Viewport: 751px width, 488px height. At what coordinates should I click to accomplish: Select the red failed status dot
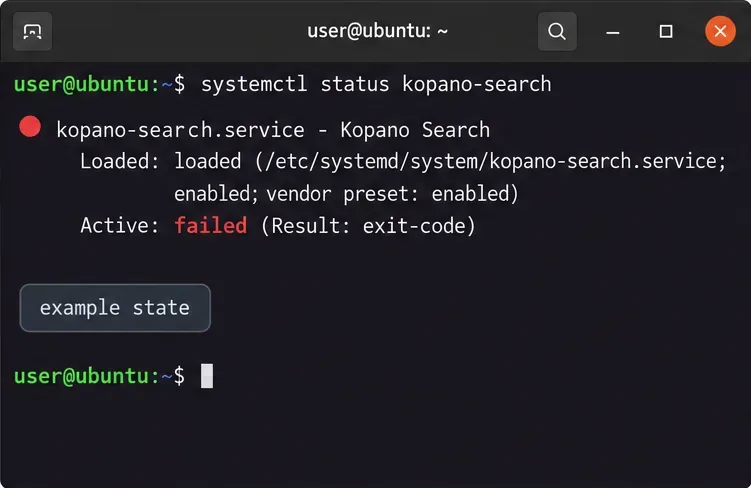(x=30, y=127)
